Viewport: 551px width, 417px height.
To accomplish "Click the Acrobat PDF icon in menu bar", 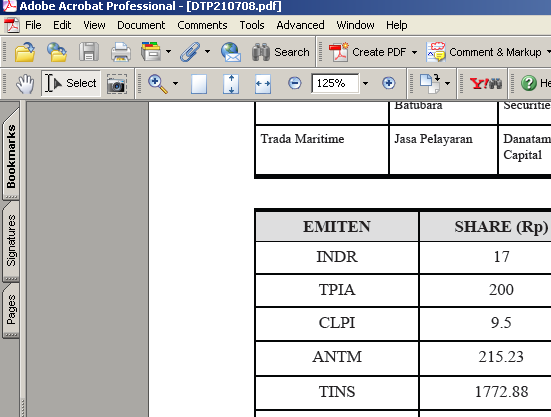I will (12, 25).
